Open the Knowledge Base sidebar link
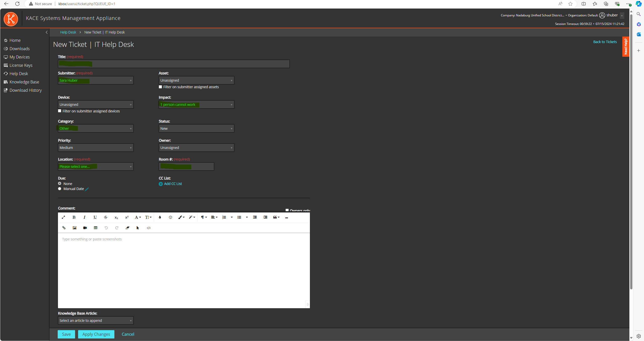644x341 pixels. [24, 82]
